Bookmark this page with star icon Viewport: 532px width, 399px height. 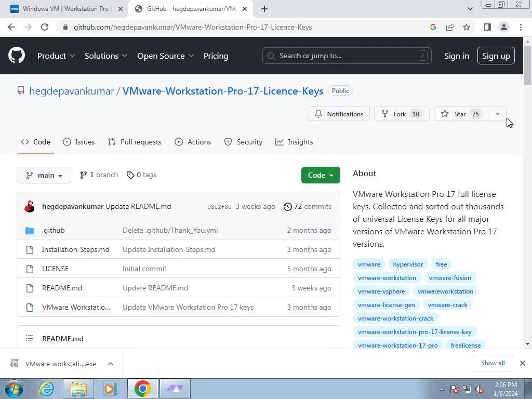coord(467,27)
